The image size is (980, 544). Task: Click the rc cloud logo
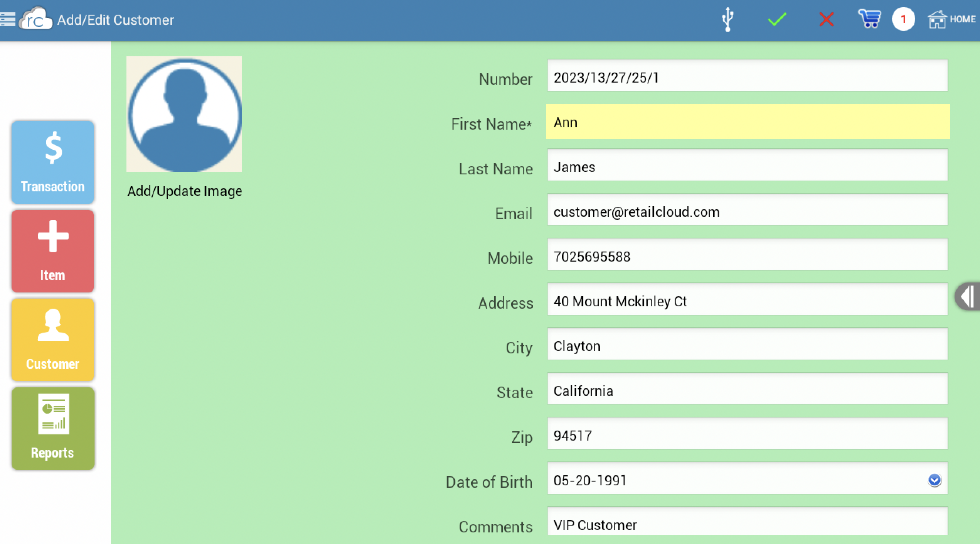pyautogui.click(x=36, y=19)
